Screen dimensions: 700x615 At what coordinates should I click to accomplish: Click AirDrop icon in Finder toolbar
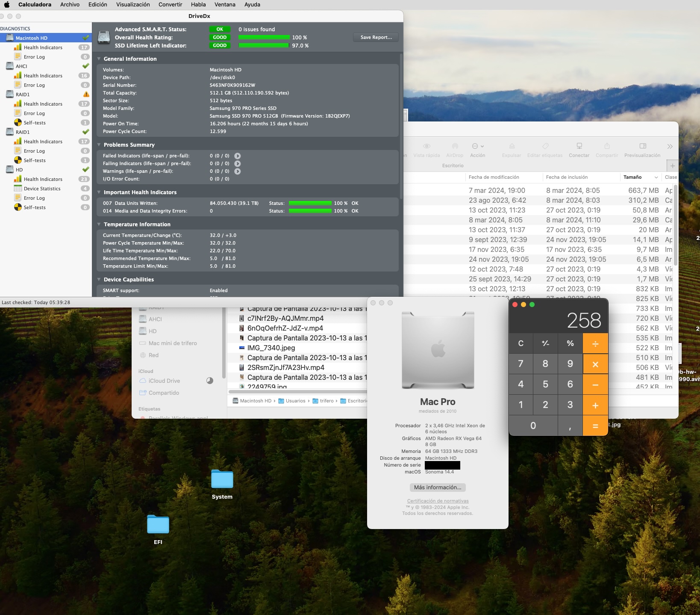[455, 146]
